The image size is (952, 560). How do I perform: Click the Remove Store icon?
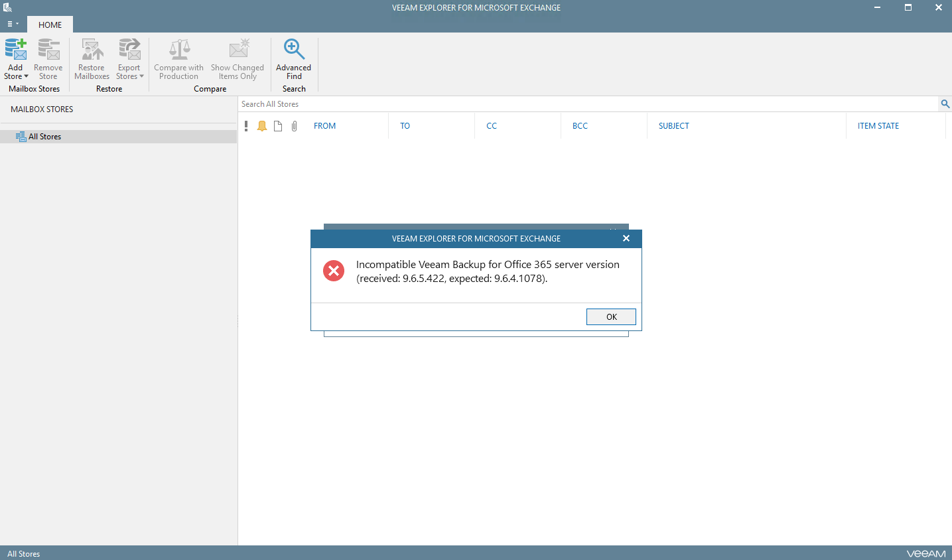pyautogui.click(x=48, y=50)
